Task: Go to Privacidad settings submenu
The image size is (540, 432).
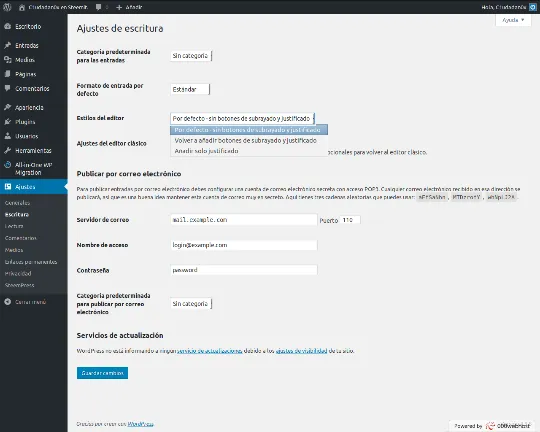Action: [x=18, y=274]
